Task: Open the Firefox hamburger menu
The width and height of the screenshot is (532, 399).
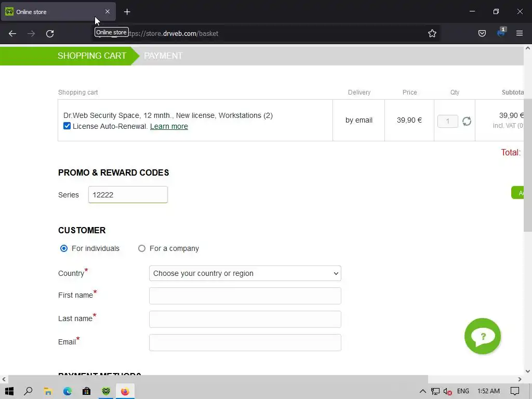Action: [520, 33]
